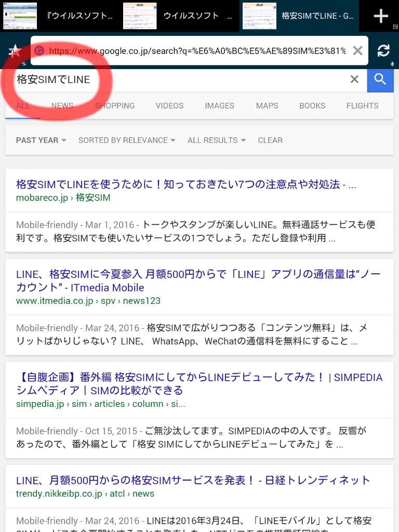Open mobareco.jp › 格安SIM URL link
This screenshot has width=399, height=532.
[x=63, y=198]
